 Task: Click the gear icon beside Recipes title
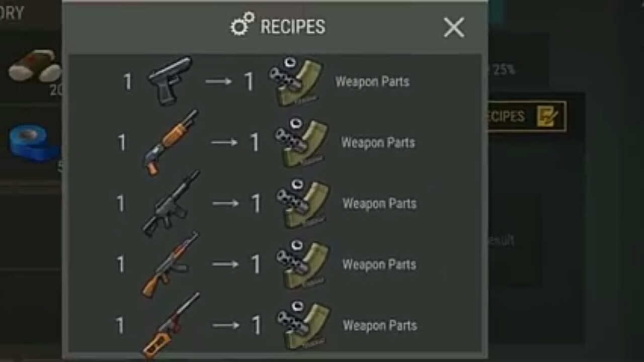[x=242, y=24]
